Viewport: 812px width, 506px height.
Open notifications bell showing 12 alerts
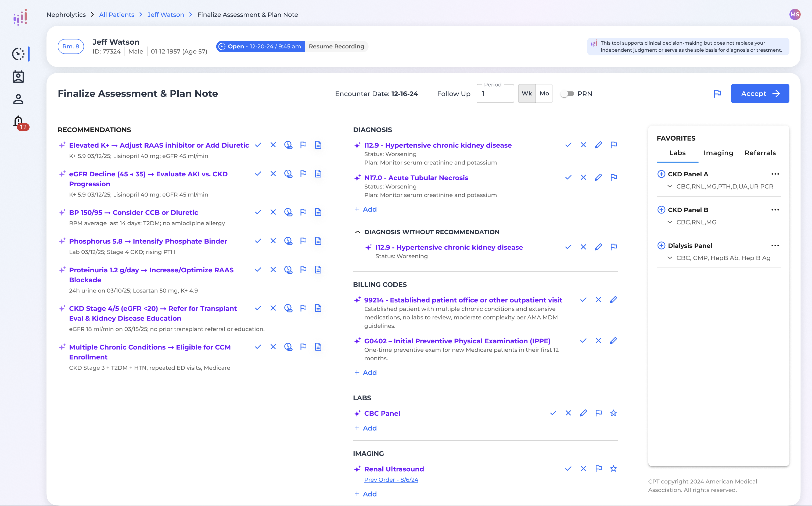tap(19, 122)
